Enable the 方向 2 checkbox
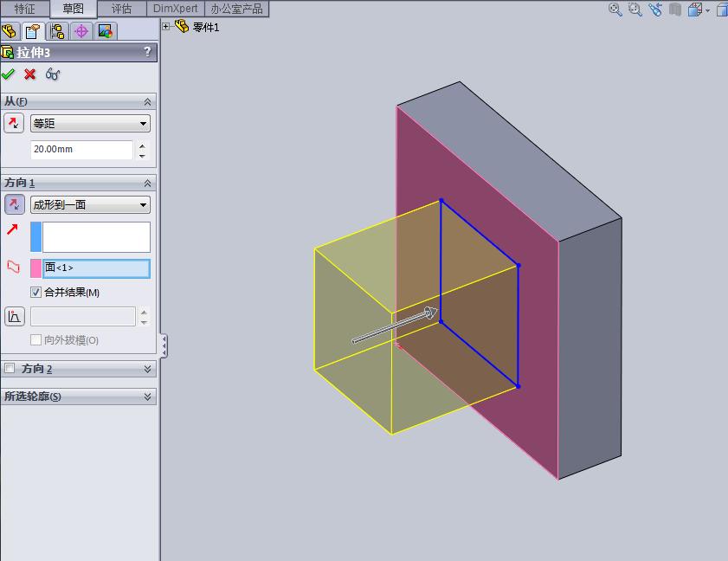Image resolution: width=728 pixels, height=561 pixels. pos(10,368)
